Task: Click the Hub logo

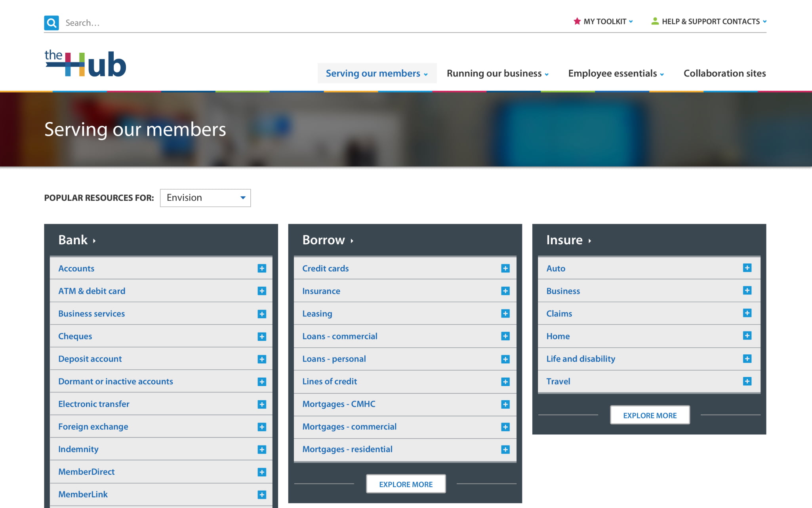Action: [x=85, y=63]
